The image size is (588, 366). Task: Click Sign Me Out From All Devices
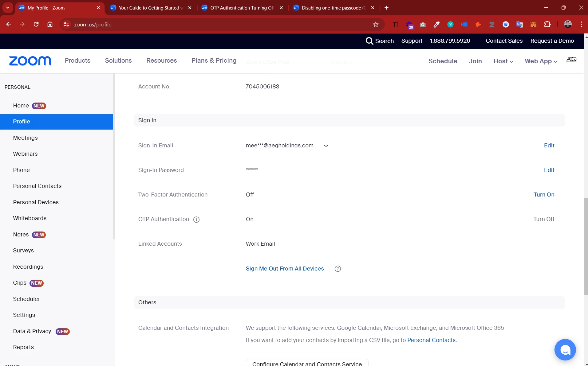click(285, 269)
